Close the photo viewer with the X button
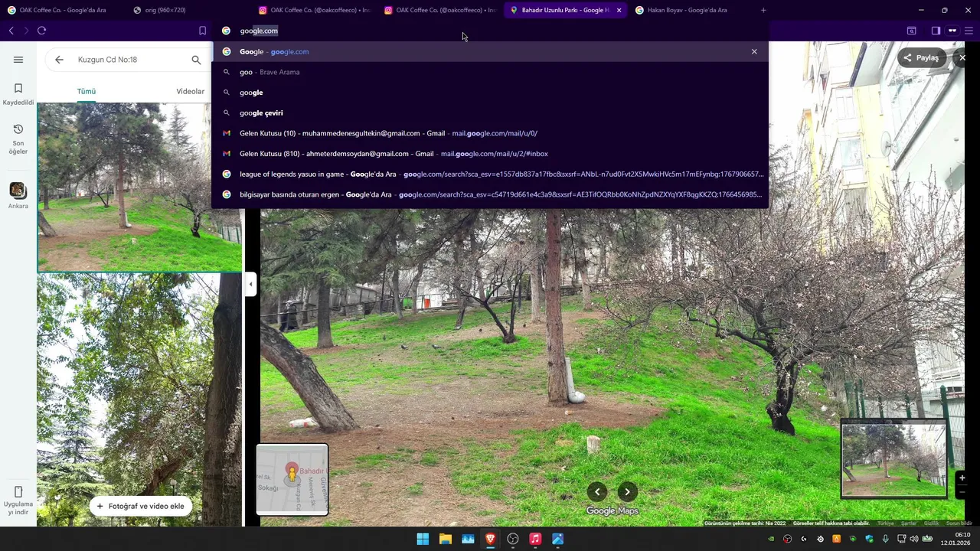The height and width of the screenshot is (551, 980). point(962,57)
